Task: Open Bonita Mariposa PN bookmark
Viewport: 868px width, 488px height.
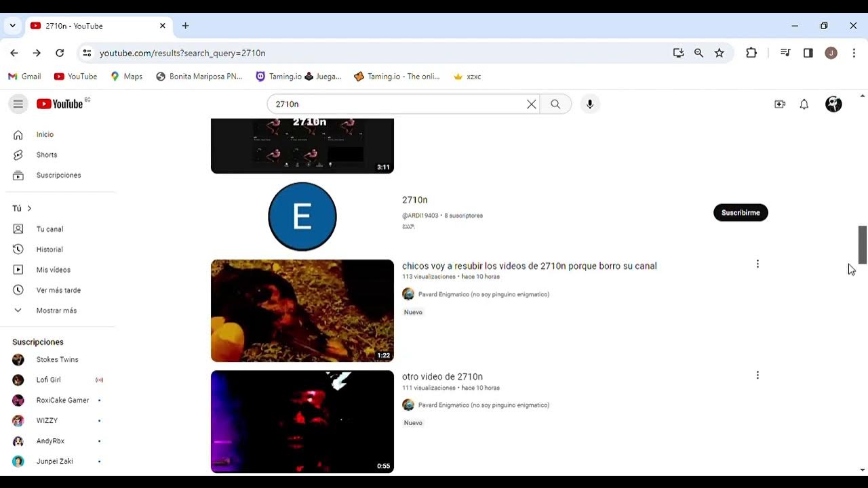Action: pyautogui.click(x=199, y=77)
